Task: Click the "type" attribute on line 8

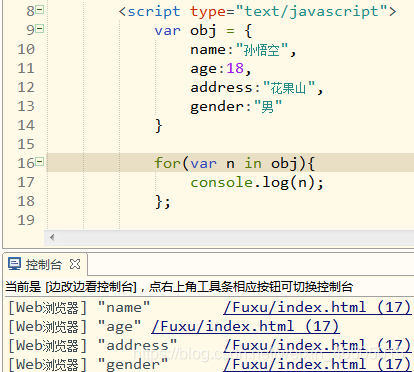Action: [208, 12]
